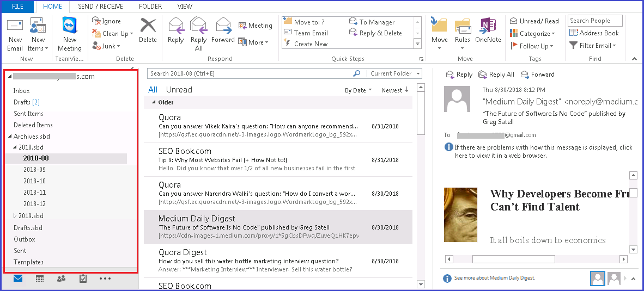644x291 pixels.
Task: Switch to the FOLDER tab
Action: (x=150, y=7)
